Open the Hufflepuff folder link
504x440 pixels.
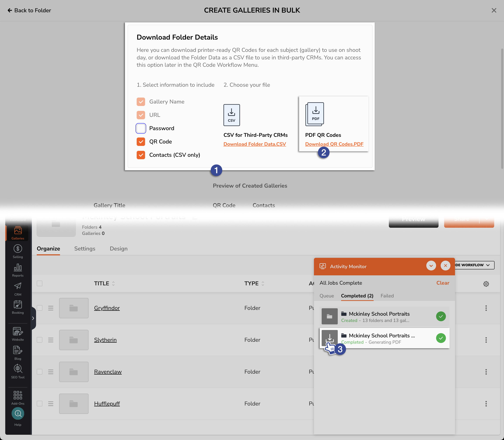click(107, 404)
